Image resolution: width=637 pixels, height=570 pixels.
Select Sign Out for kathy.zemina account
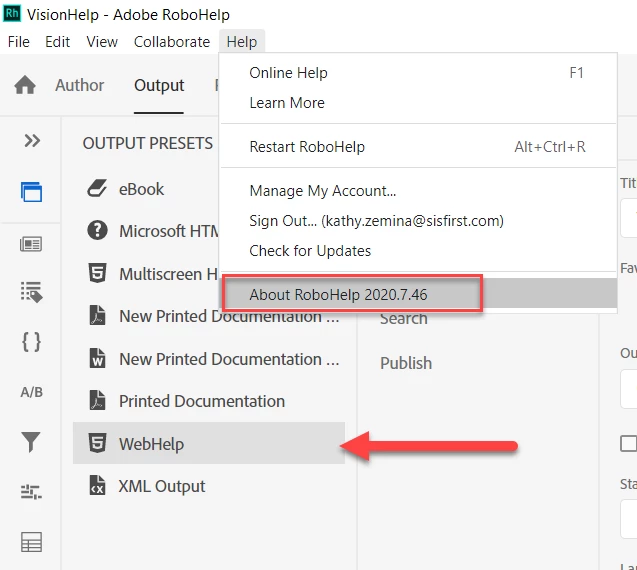418,221
